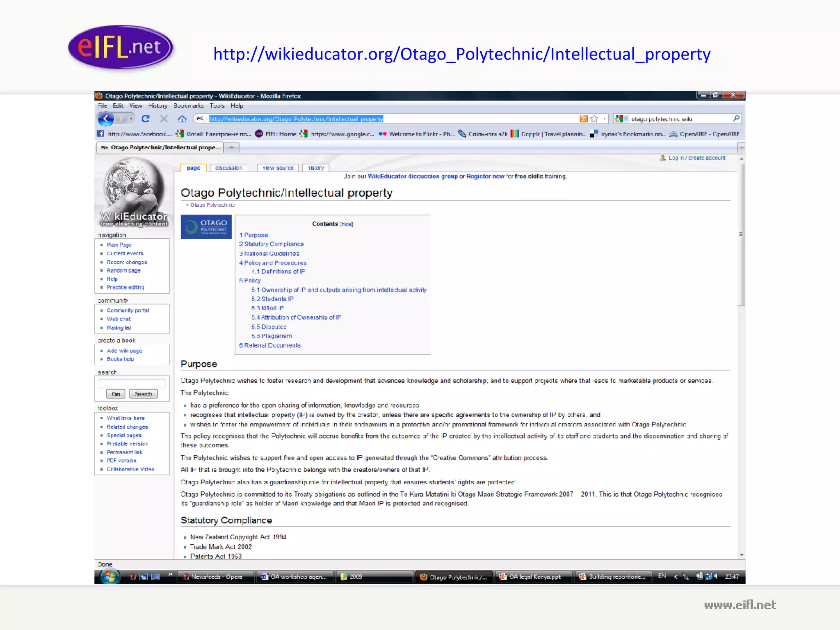This screenshot has height=630, width=840.
Task: Click the Community portal link
Action: click(x=128, y=310)
